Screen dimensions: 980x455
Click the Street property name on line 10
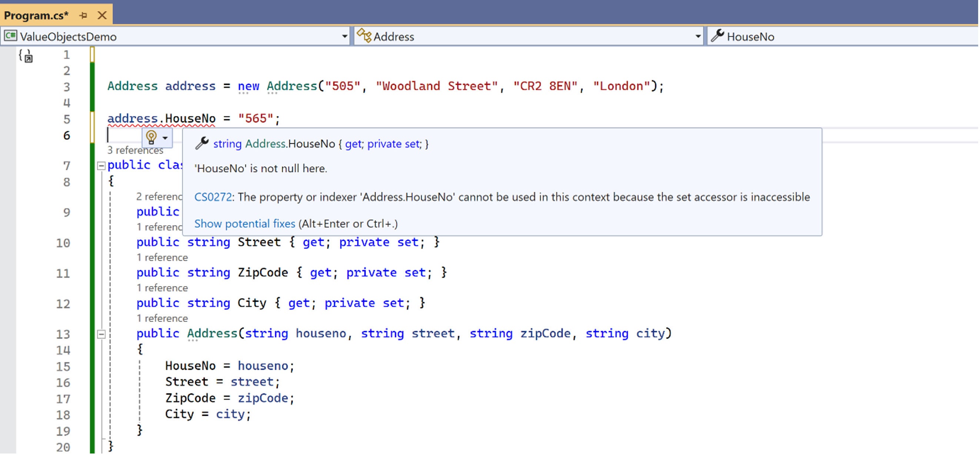click(259, 243)
